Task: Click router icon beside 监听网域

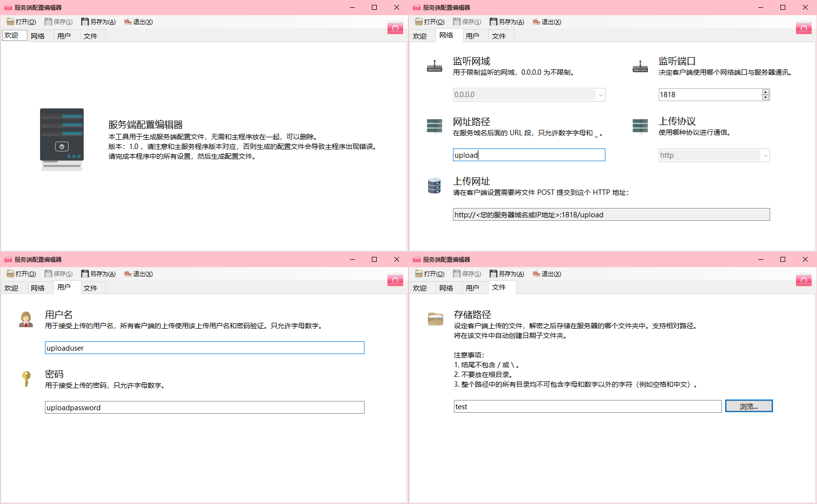Action: click(x=434, y=66)
